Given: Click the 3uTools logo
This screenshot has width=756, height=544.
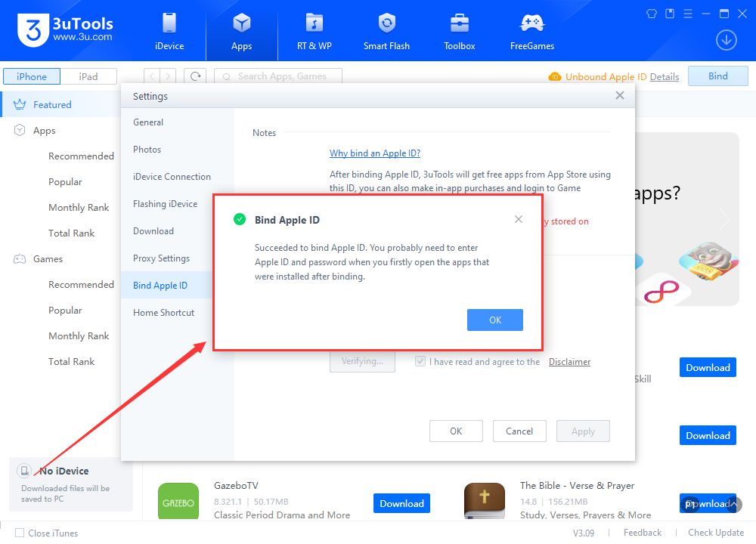Looking at the screenshot, I should tap(65, 30).
